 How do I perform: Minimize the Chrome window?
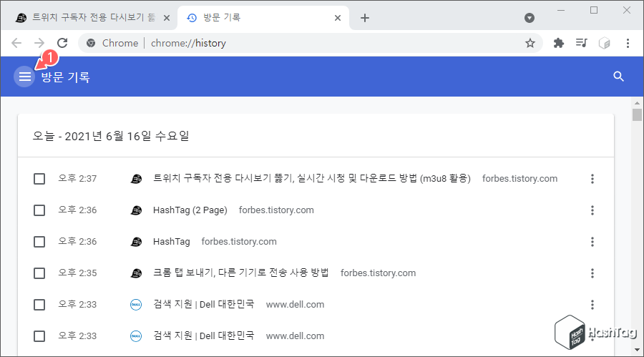click(561, 10)
